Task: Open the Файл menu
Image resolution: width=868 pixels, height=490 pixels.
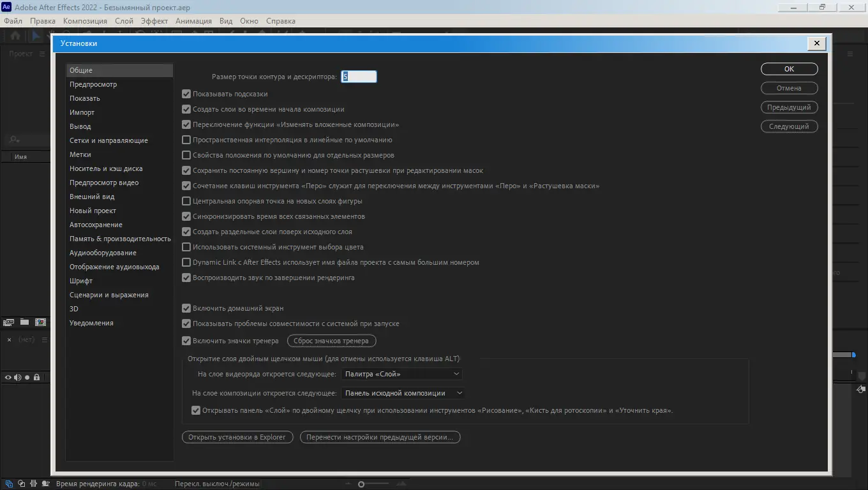Action: [13, 21]
